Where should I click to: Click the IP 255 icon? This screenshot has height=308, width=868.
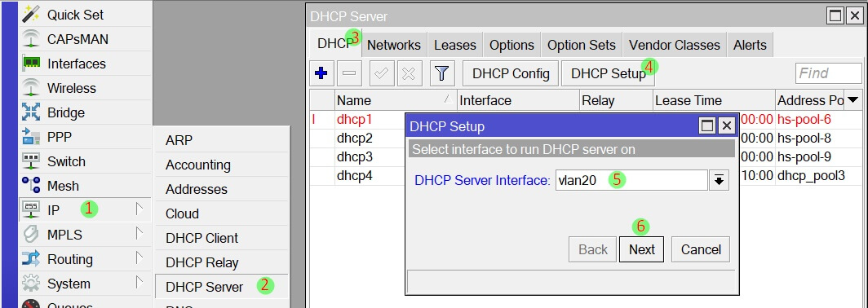pos(31,209)
